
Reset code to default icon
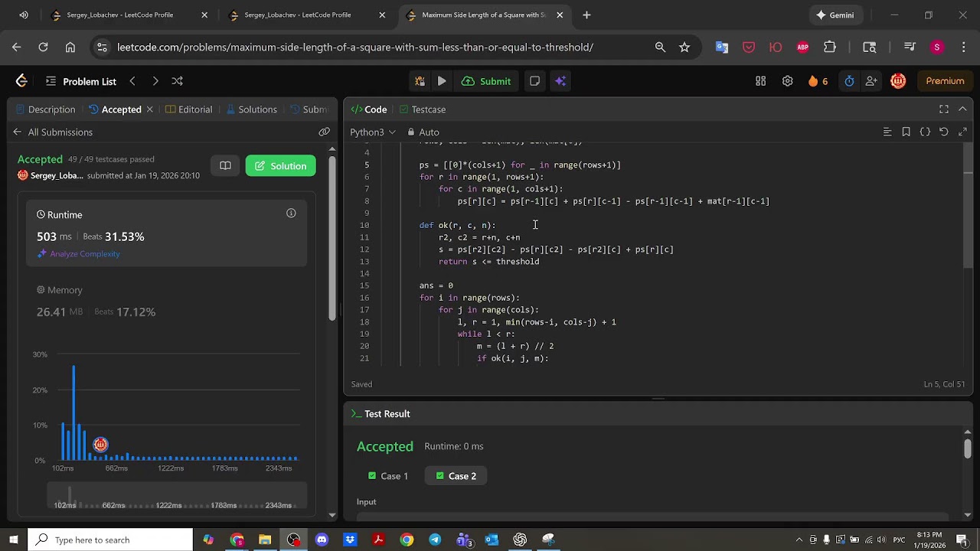pos(944,132)
